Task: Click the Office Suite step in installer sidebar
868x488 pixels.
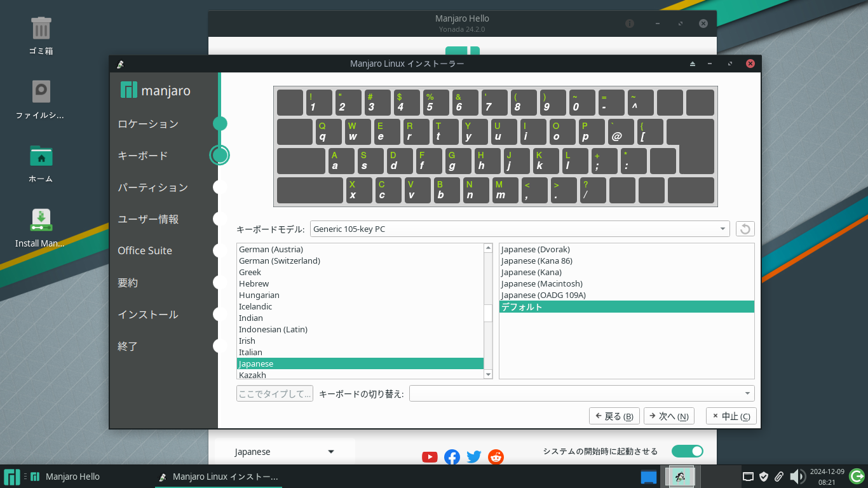Action: click(145, 250)
